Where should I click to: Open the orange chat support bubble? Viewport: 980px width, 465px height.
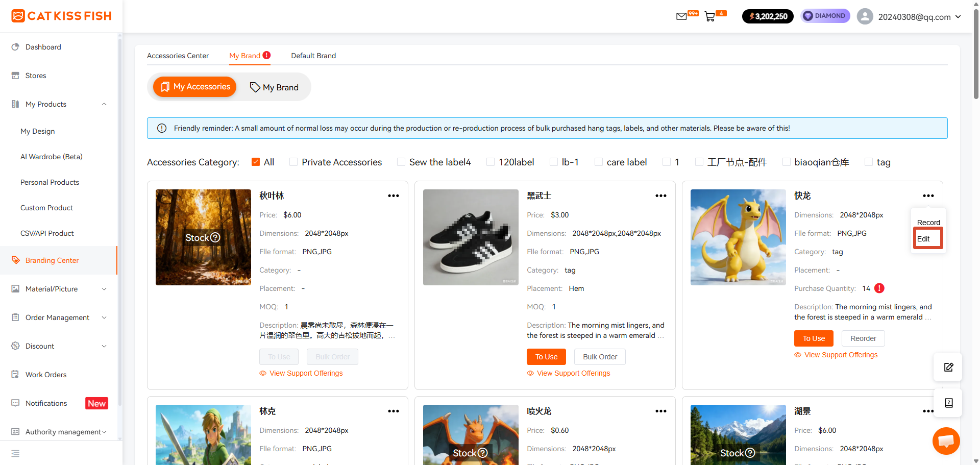(946, 440)
